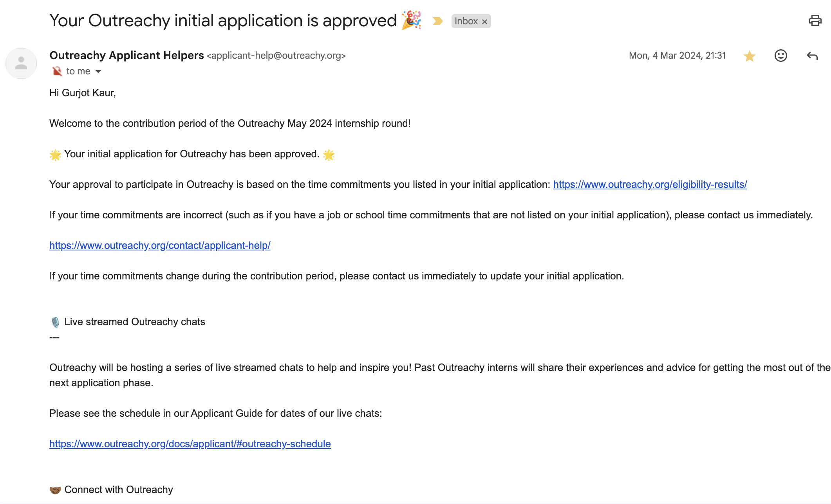831x504 pixels.
Task: Click sender name Outreachy Applicant Helpers
Action: (x=126, y=55)
